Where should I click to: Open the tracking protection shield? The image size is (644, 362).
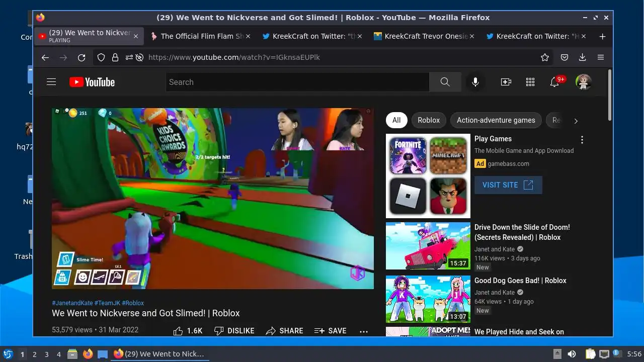[101, 57]
